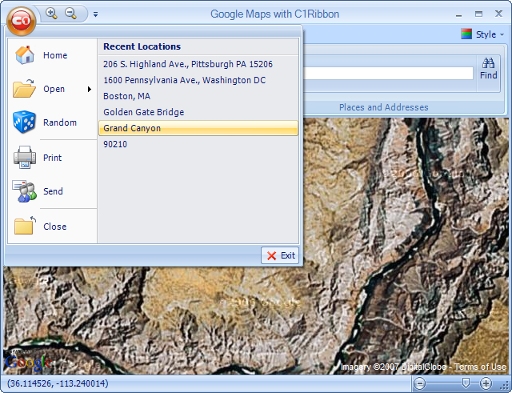Choose Close in the application menu
This screenshot has width=512, height=393.
(52, 227)
